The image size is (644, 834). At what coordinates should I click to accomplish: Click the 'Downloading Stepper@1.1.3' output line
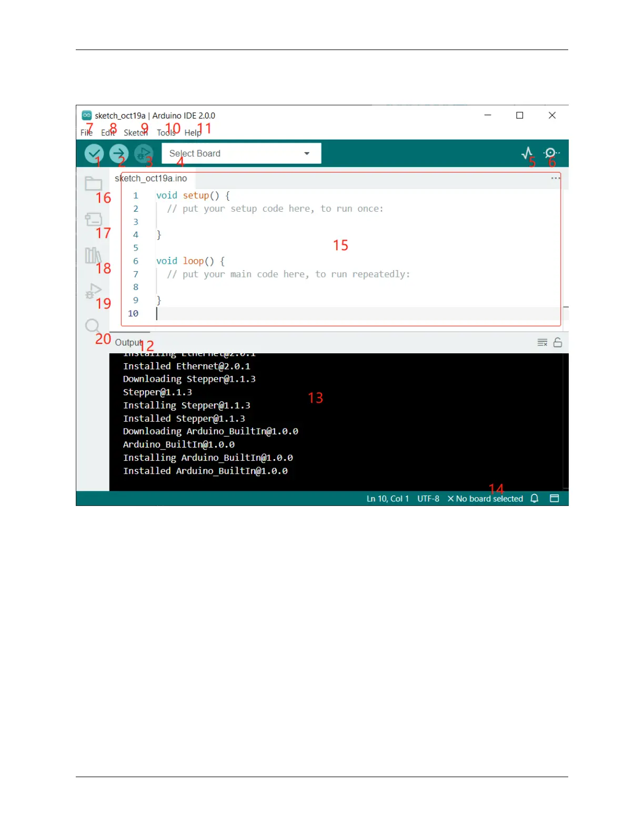189,379
